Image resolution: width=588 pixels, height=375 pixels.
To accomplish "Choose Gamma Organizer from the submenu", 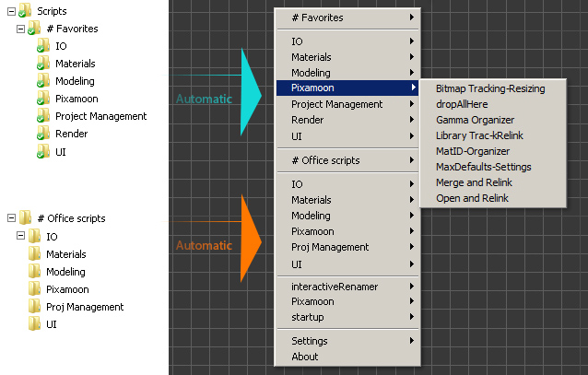I will click(x=475, y=120).
